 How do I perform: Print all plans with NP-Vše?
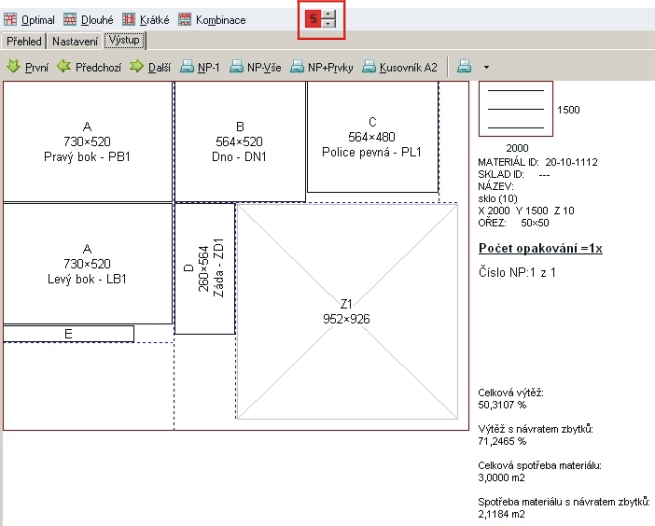255,67
